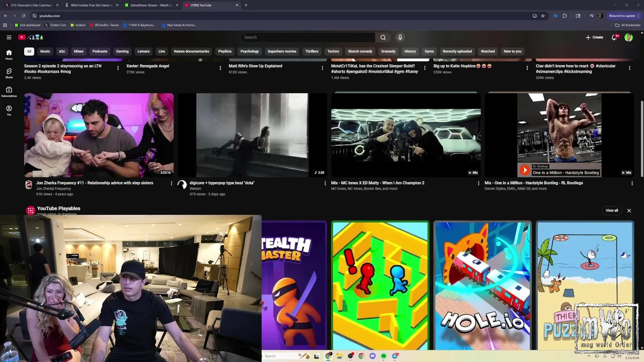Open the account avatar menu
The image size is (644, 362).
click(628, 37)
